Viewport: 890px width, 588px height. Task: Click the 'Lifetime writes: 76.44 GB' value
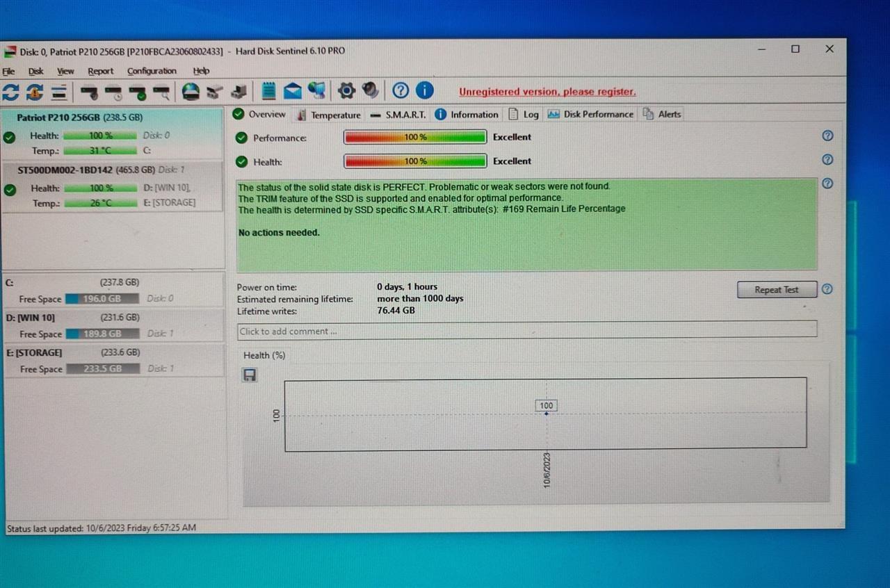(396, 310)
